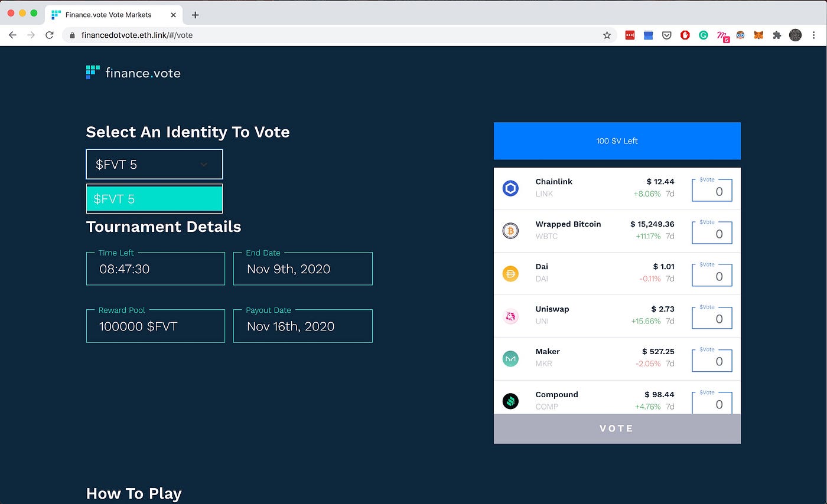The height and width of the screenshot is (504, 827).
Task: Open the Chrome three-dot menu
Action: point(815,35)
